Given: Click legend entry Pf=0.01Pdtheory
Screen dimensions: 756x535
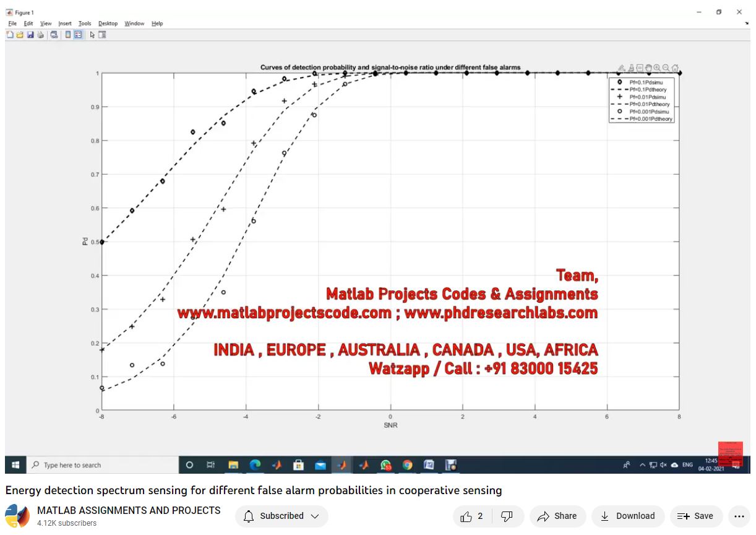Looking at the screenshot, I should tap(650, 105).
